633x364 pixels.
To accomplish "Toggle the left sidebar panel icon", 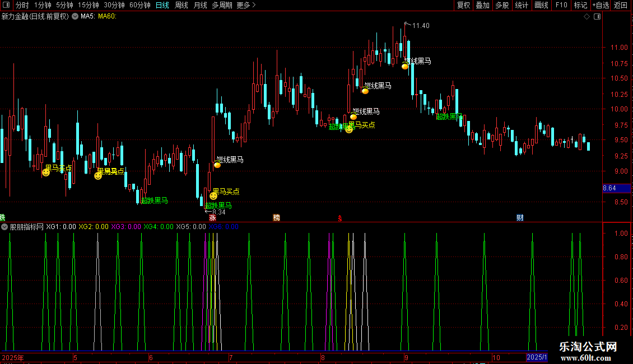I will tap(6, 5).
